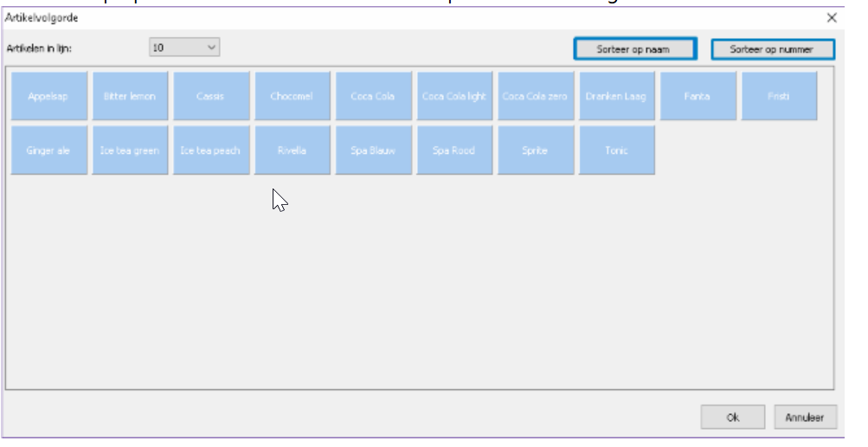
Task: Click the Artikelvolgorde window title
Action: (x=42, y=17)
